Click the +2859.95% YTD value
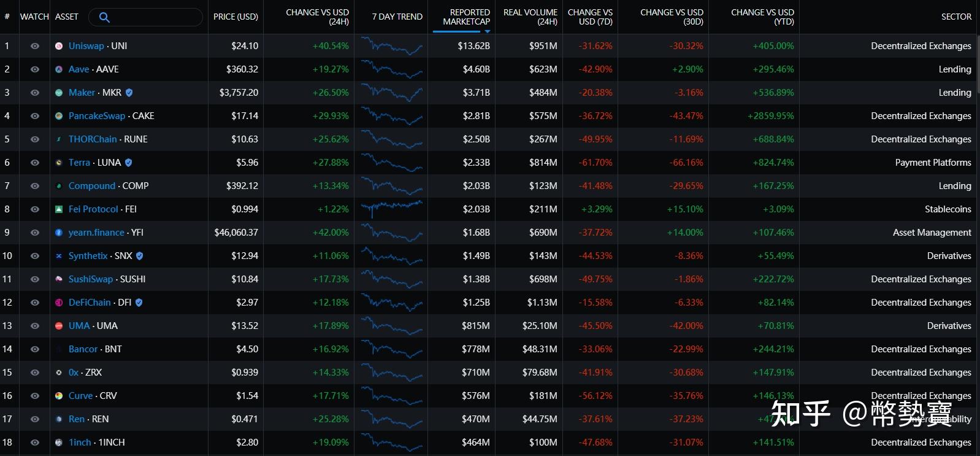The height and width of the screenshot is (456, 980). (x=770, y=116)
